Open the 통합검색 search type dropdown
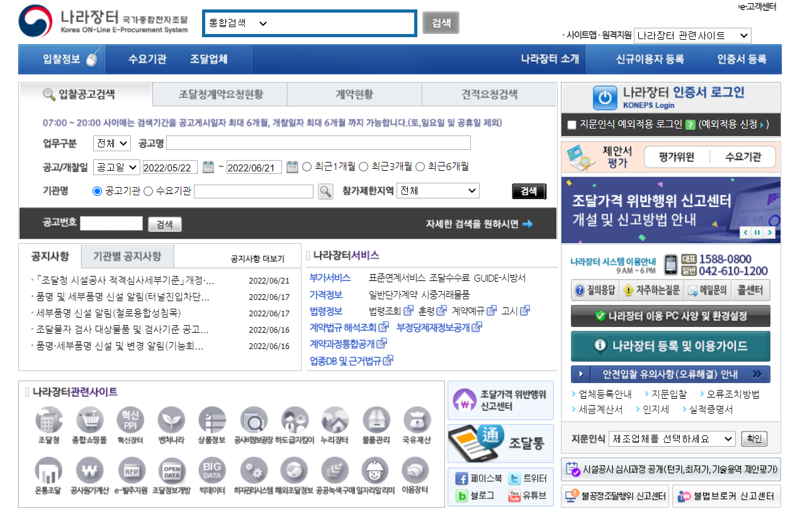812x516 pixels. pyautogui.click(x=238, y=23)
